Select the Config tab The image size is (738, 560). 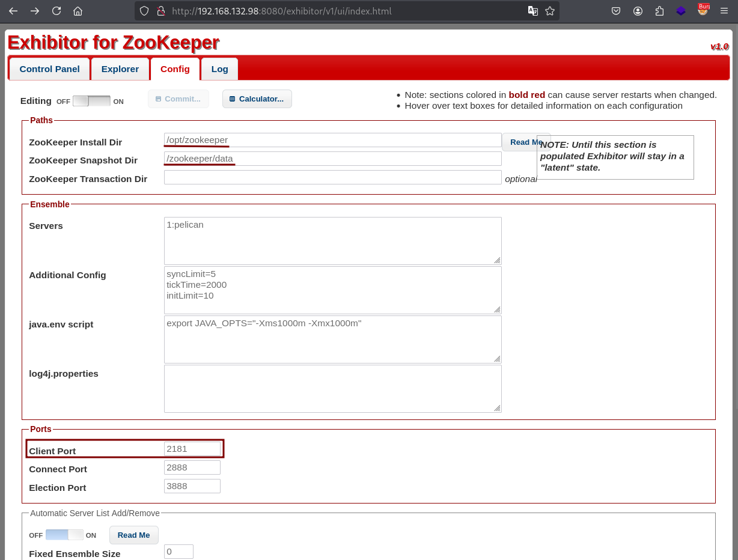[x=175, y=69]
